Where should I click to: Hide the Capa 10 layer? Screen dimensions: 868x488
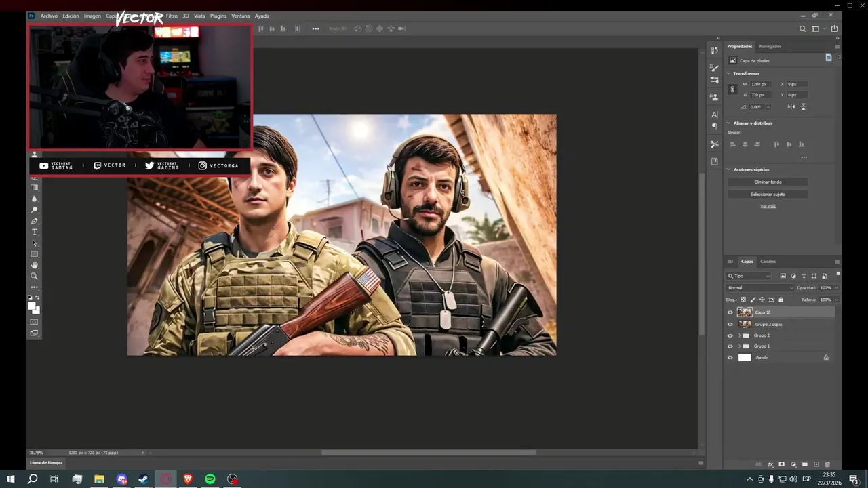pyautogui.click(x=730, y=312)
